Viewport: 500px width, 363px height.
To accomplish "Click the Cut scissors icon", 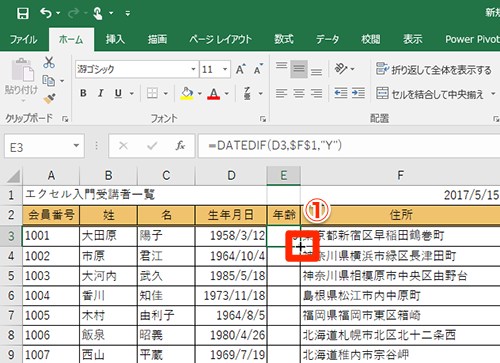I will tap(49, 62).
